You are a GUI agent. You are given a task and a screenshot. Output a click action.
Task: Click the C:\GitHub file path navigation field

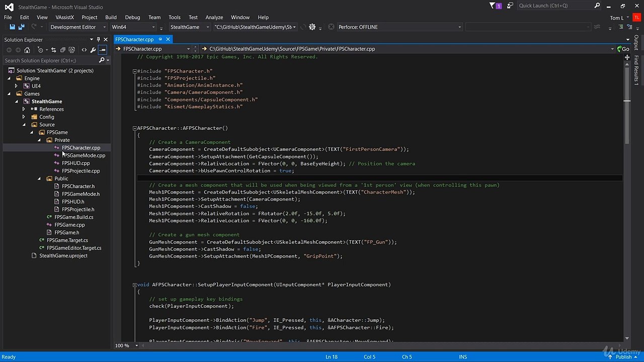408,49
